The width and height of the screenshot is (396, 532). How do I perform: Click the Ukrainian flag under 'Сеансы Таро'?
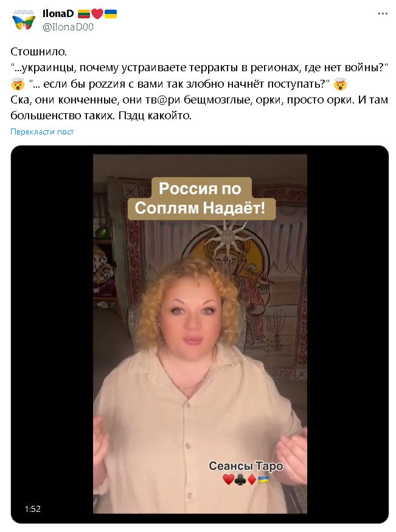coord(263,480)
